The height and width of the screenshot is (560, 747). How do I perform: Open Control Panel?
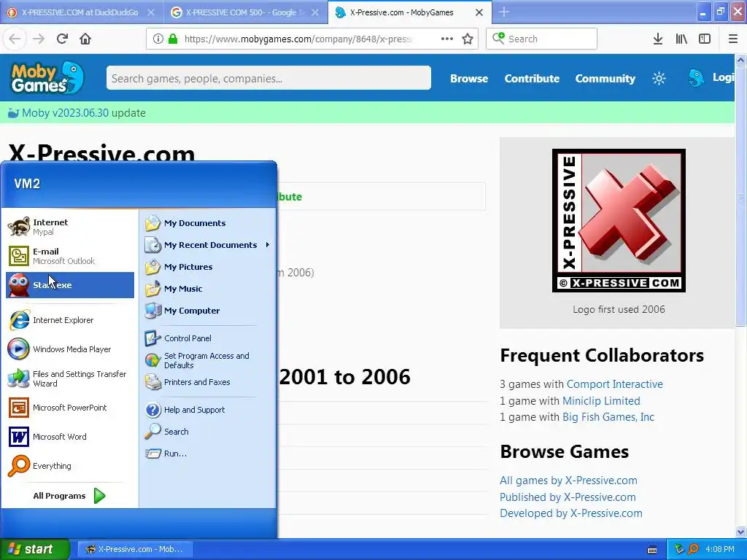[207, 338]
